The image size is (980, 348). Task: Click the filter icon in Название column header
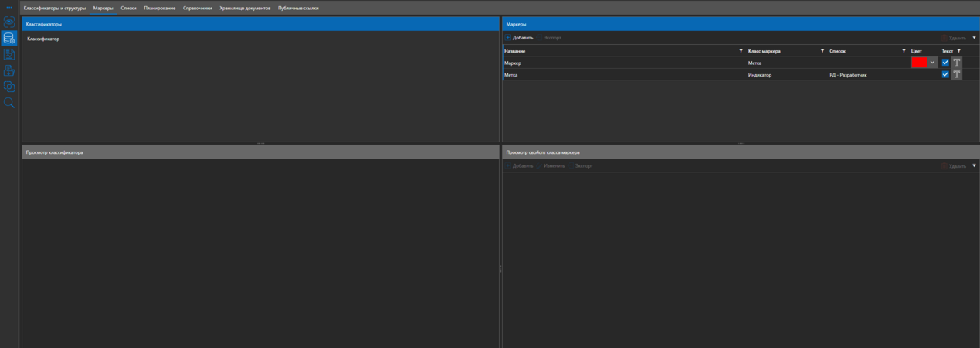pos(741,51)
